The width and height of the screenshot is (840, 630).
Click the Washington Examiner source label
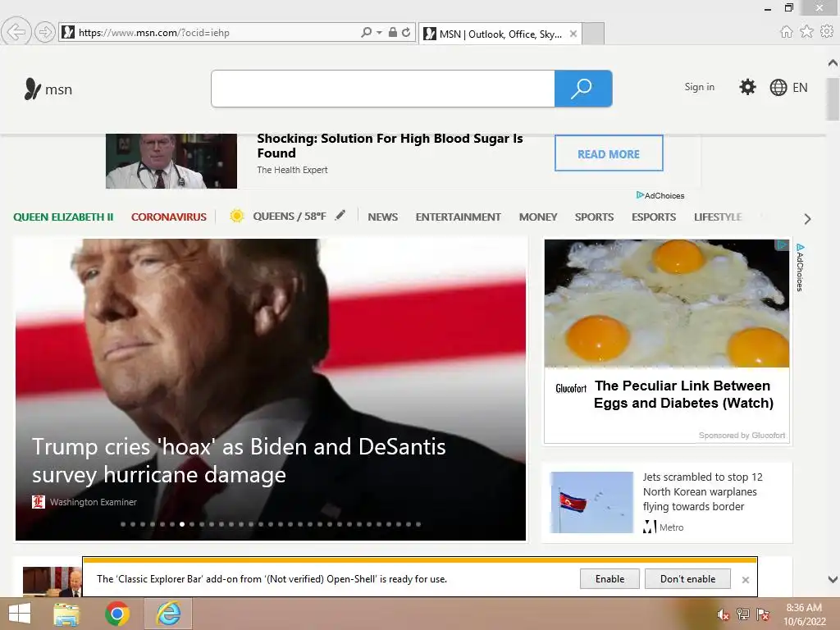click(94, 502)
